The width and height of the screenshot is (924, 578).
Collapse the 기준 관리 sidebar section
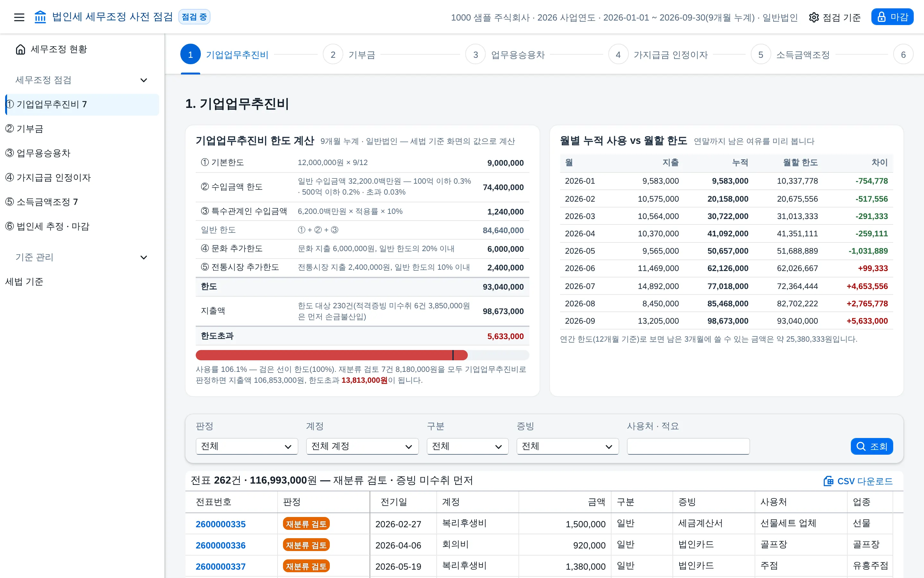coord(144,257)
